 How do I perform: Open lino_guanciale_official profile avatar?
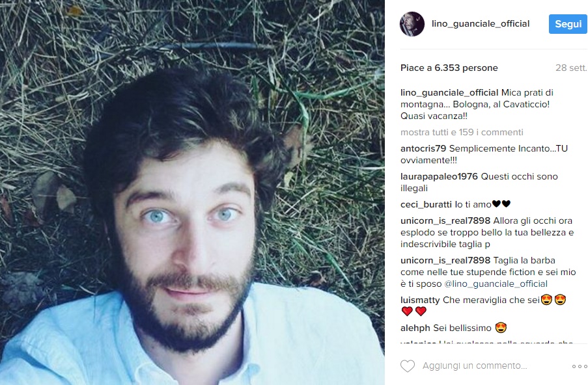pos(412,24)
